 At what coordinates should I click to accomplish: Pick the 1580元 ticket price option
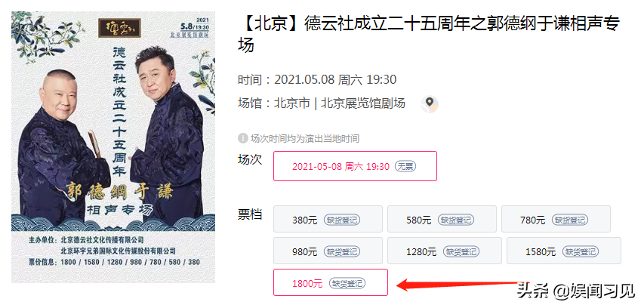[564, 251]
